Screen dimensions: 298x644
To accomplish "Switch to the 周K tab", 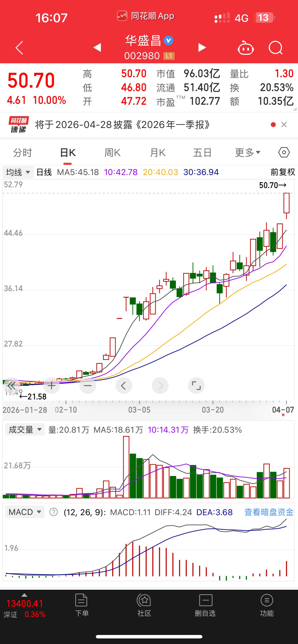I will click(112, 152).
